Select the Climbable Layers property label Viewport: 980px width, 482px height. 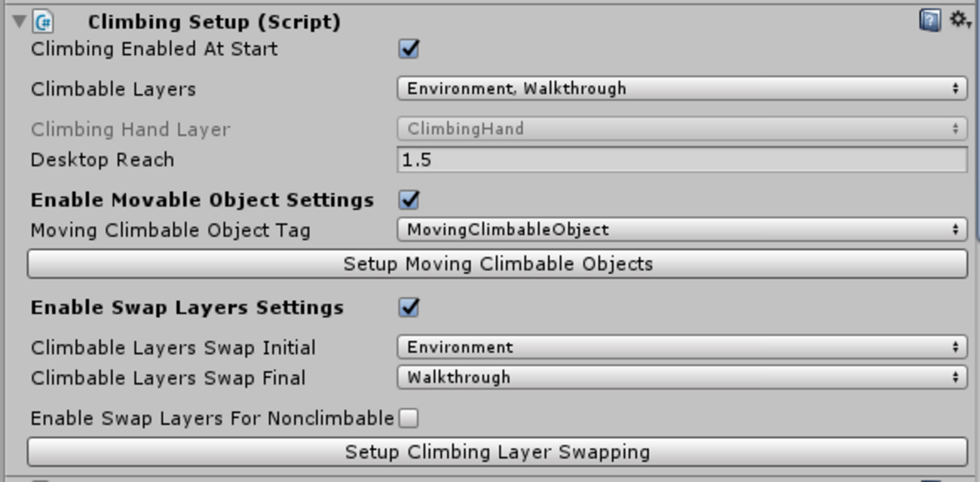113,89
